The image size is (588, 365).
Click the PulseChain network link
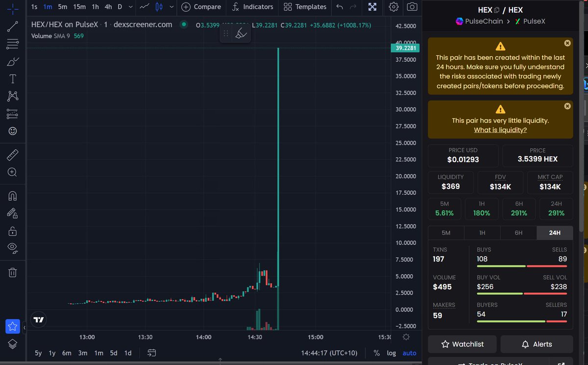pos(479,21)
